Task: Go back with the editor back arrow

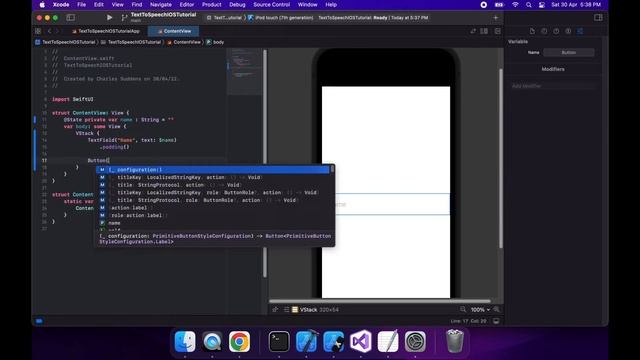Action: 49,31
